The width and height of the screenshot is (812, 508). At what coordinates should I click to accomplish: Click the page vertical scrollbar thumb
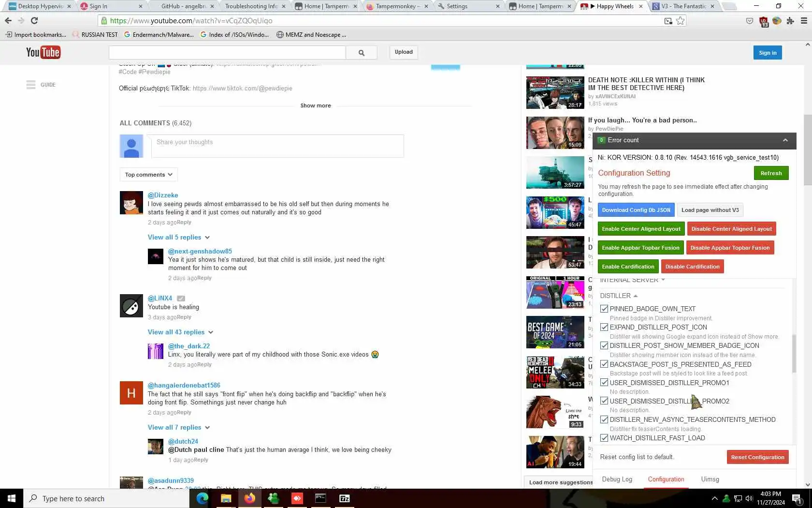(808, 150)
